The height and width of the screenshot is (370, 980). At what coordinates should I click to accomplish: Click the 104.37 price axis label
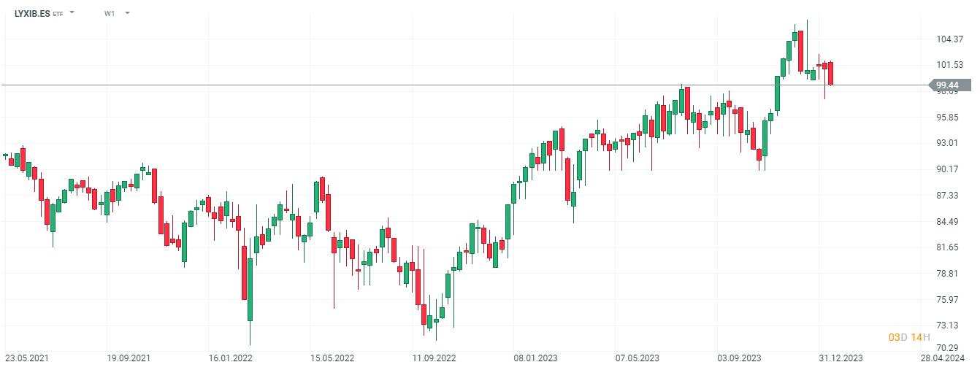pyautogui.click(x=948, y=39)
